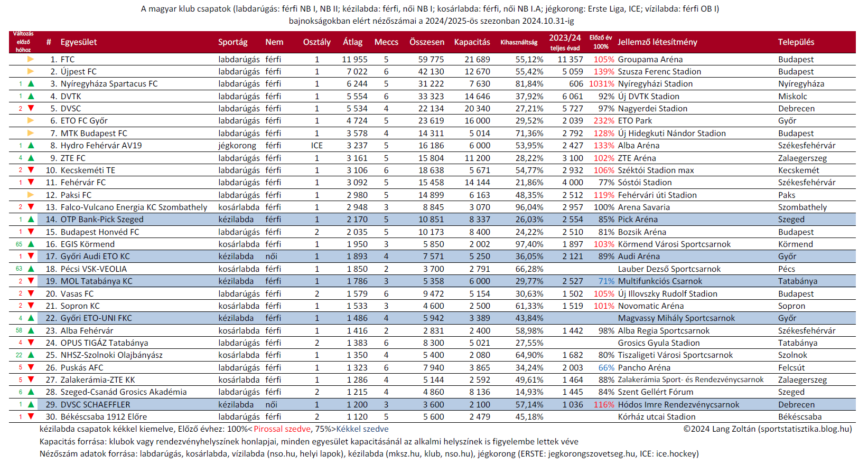Click red down arrow for OPUS TIGÁZ Tatabánya
868x465 pixels.
click(x=31, y=343)
